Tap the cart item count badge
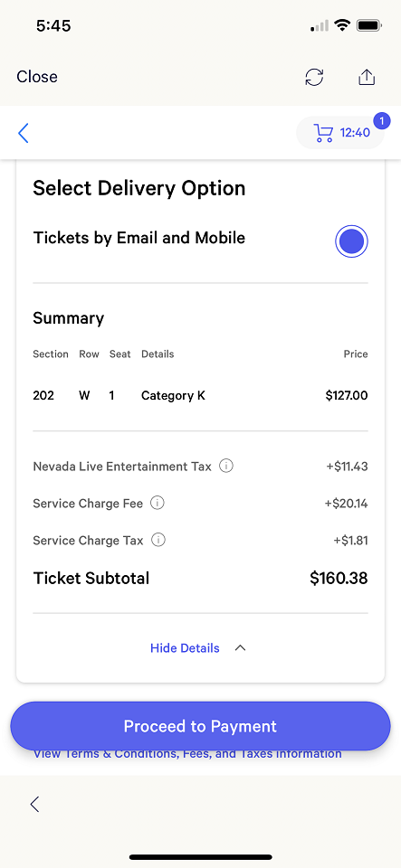 coord(382,120)
